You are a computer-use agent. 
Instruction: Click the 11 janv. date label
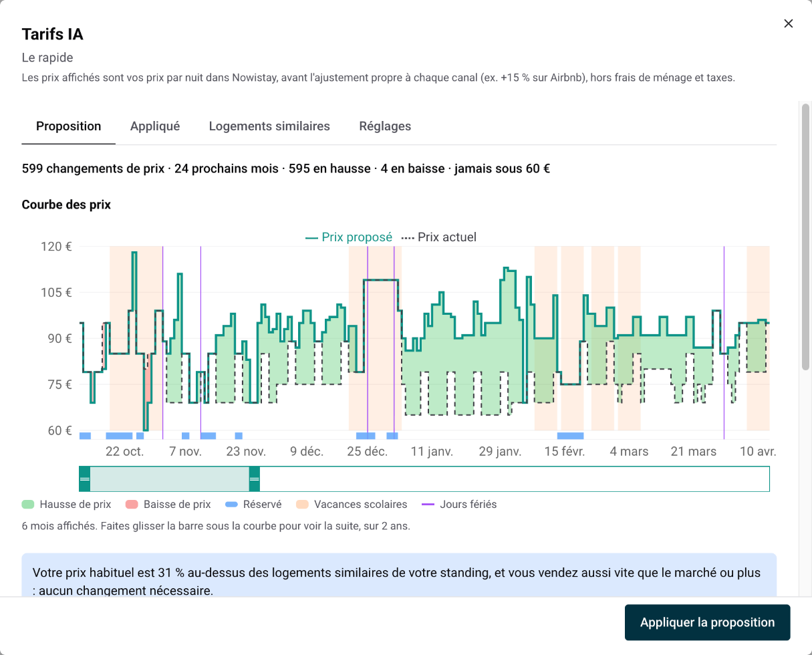tap(432, 452)
